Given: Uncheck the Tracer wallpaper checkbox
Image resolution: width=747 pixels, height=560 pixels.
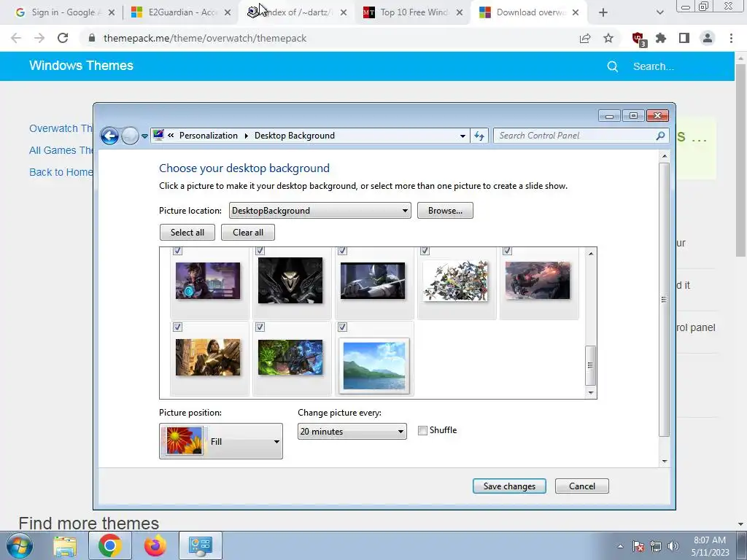Looking at the screenshot, I should (178, 251).
